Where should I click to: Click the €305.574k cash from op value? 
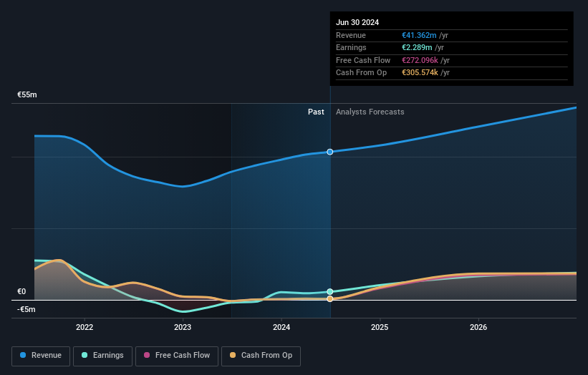pyautogui.click(x=420, y=73)
